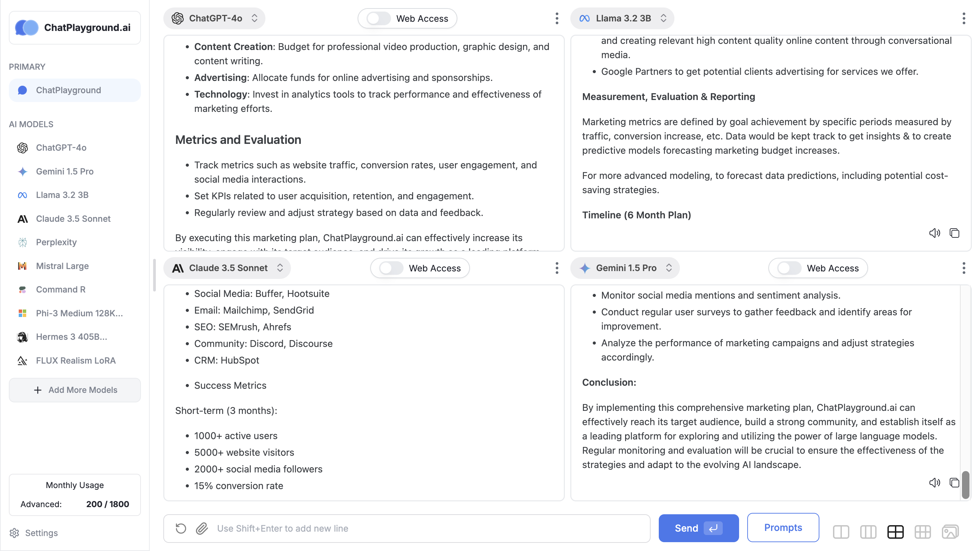The image size is (980, 551).
Task: Switch to two-column layout icon
Action: point(841,531)
